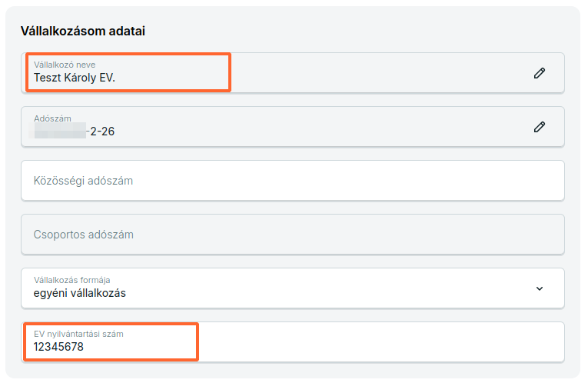The image size is (588, 383).
Task: Click the blurred part of Adószám
Action: 60,131
